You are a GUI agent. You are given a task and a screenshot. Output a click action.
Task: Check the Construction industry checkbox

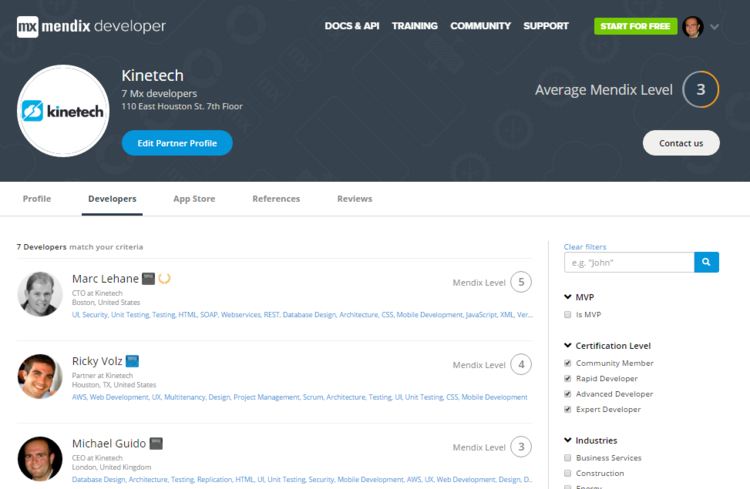pos(568,473)
